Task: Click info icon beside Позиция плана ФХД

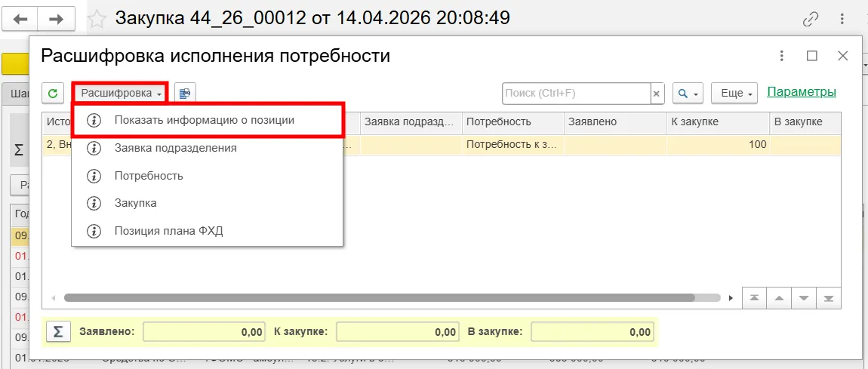Action: pos(94,231)
